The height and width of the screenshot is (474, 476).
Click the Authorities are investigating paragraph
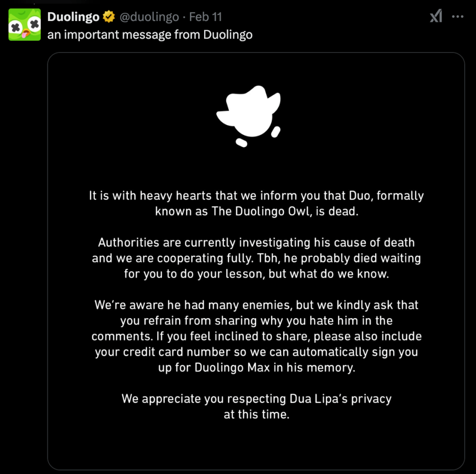pyautogui.click(x=256, y=258)
